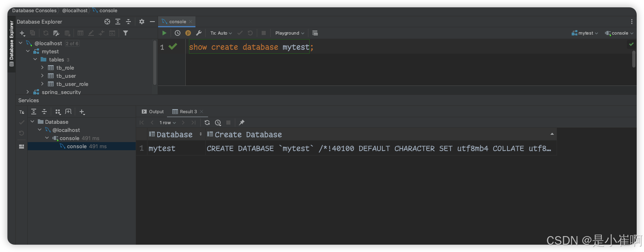
Task: Toggle in-editor results table icon
Action: (315, 33)
